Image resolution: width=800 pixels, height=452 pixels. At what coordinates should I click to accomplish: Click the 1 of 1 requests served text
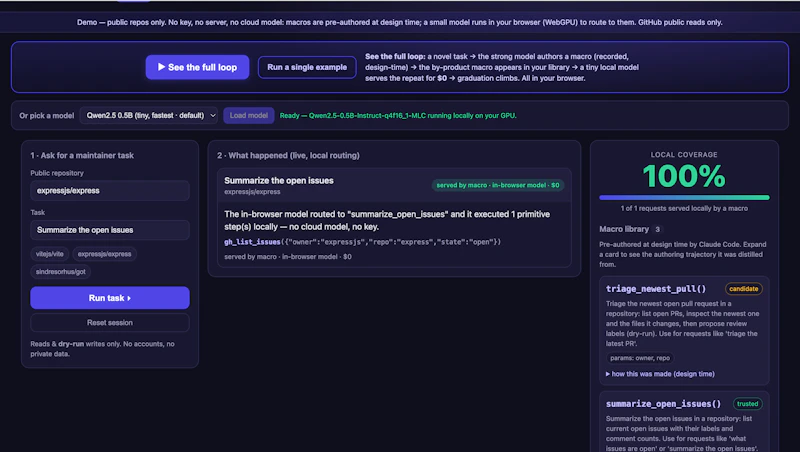684,208
